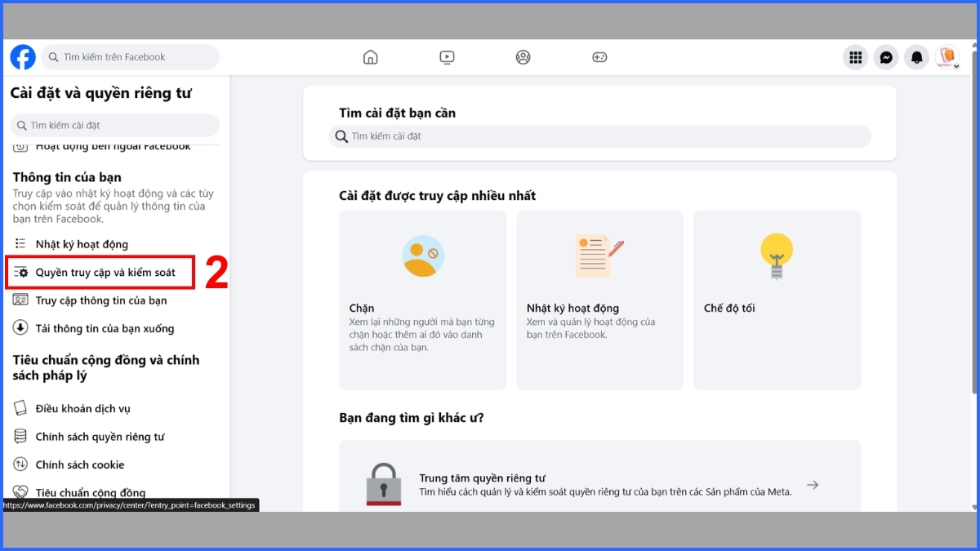Viewport: 980px width, 551px height.
Task: Open Messenger from the top bar
Action: pyautogui.click(x=886, y=57)
